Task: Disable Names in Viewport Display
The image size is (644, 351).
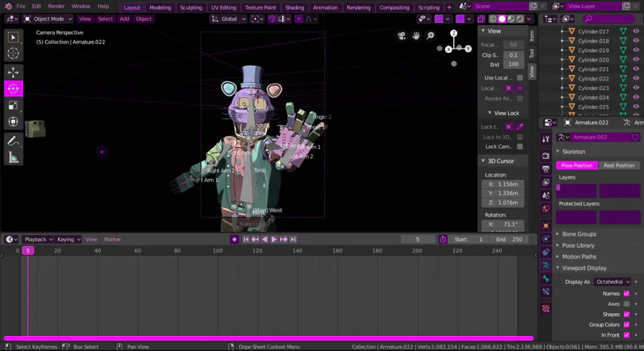Action: tap(626, 294)
